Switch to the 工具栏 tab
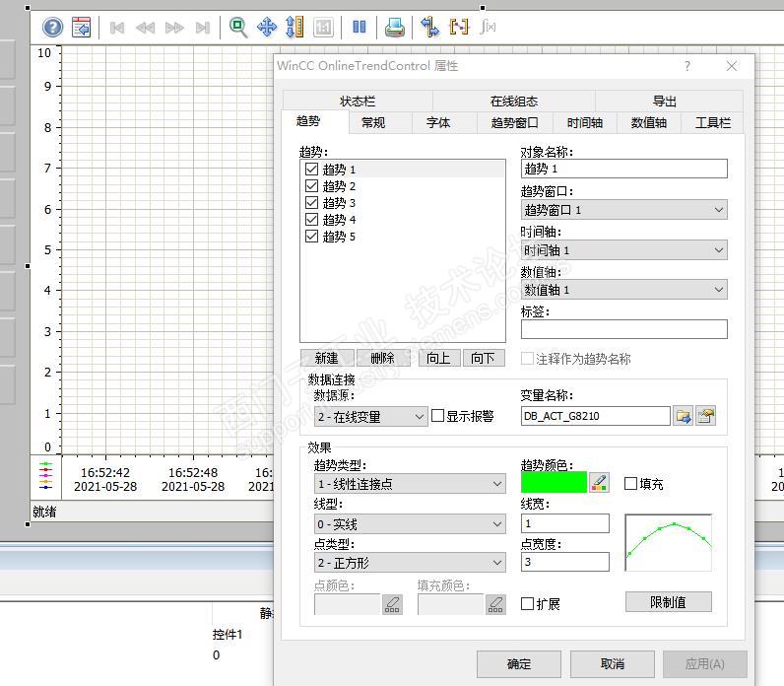784x686 pixels. 712,122
